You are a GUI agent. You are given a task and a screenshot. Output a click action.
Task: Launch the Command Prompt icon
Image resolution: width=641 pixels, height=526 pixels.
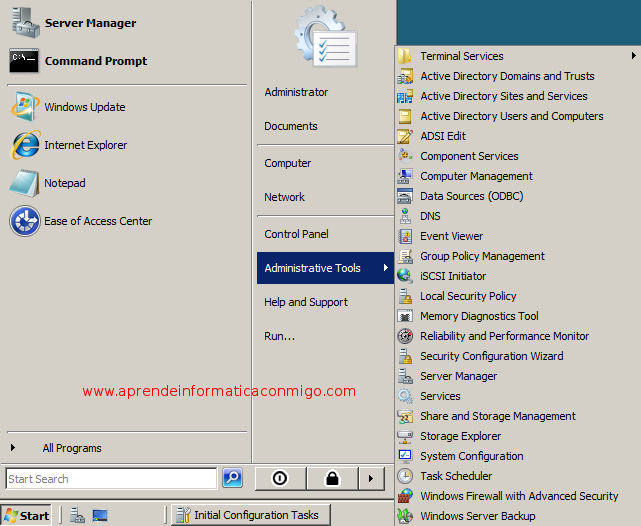tap(24, 61)
